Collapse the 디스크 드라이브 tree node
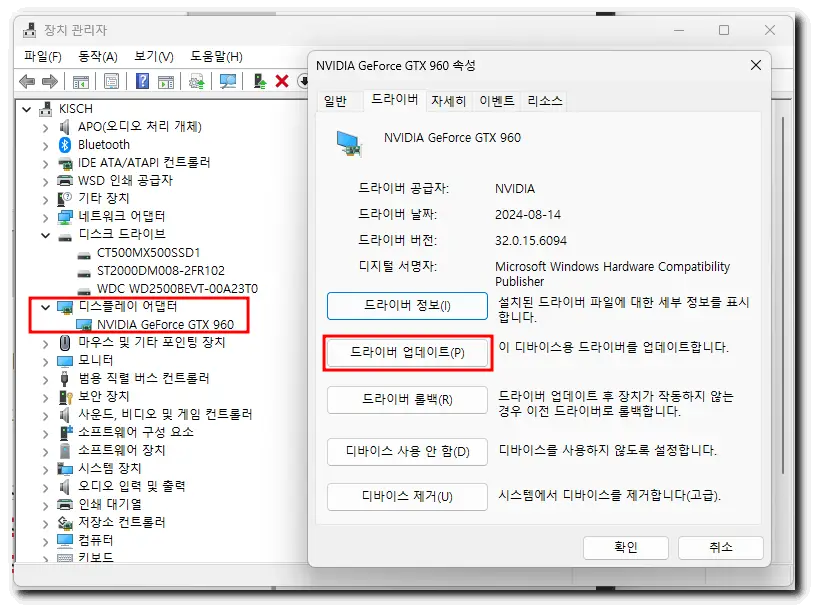This screenshot has height=612, width=817. 44,233
